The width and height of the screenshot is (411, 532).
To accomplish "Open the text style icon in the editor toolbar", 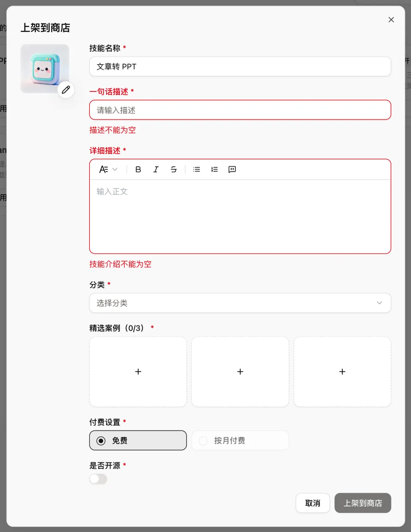I will click(x=104, y=169).
